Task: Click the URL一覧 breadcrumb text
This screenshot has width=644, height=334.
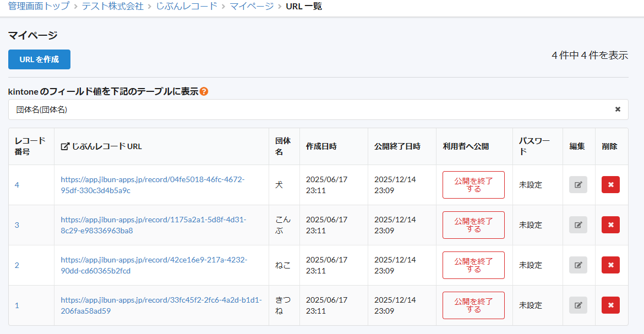Action: click(x=304, y=6)
